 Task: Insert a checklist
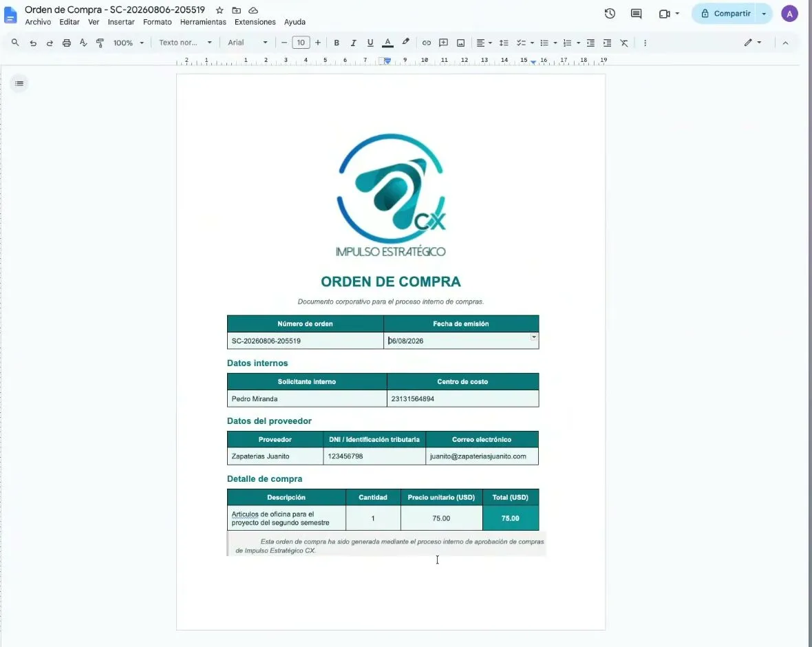(521, 43)
